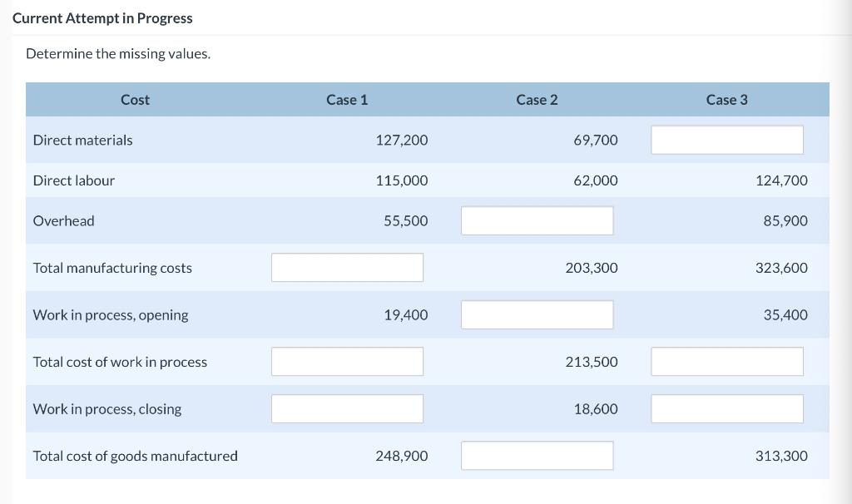Select the Overhead row label
The width and height of the screenshot is (852, 504).
63,220
